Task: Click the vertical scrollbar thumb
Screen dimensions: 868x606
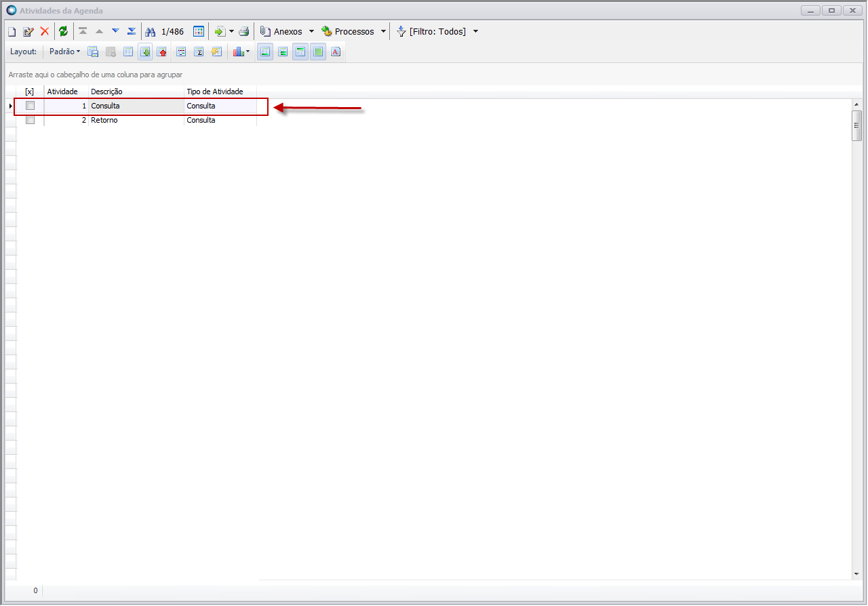Action: 857,125
